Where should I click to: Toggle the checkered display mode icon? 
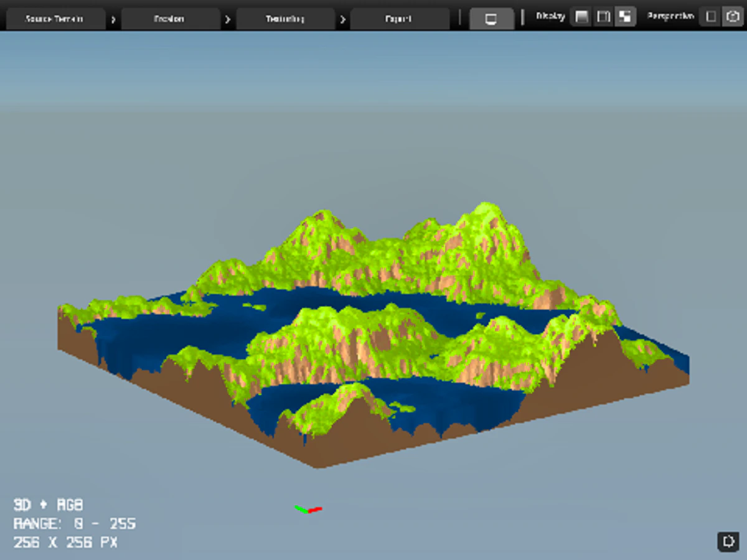[x=624, y=17]
